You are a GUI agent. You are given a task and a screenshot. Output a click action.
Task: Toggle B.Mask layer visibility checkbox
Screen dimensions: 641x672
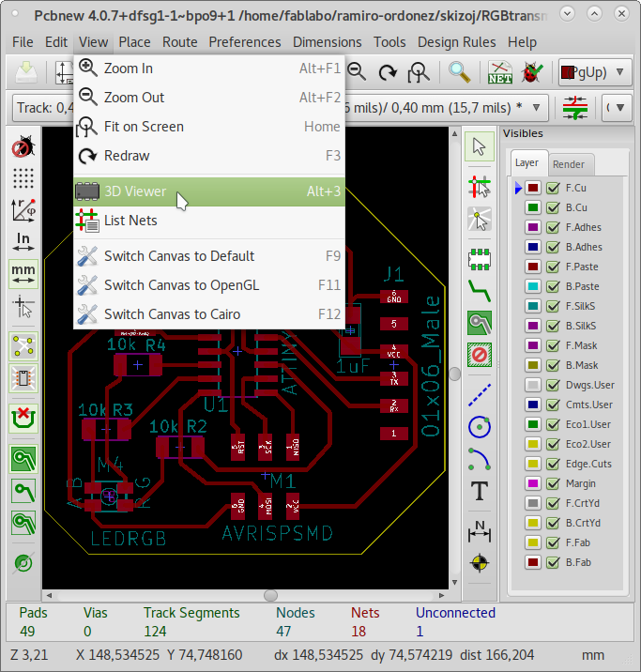pos(553,365)
